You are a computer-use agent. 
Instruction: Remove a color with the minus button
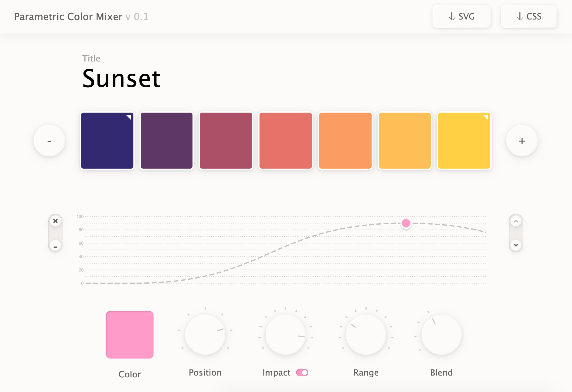49,141
